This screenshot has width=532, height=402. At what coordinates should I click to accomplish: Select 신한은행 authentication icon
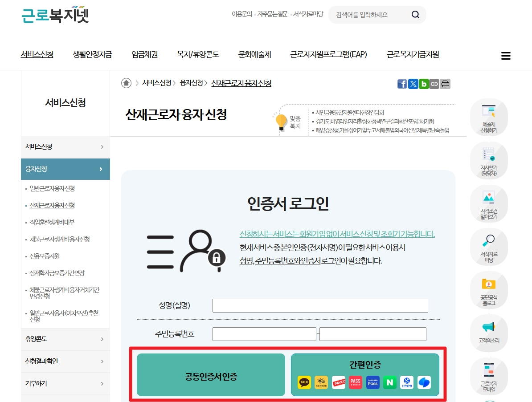[406, 382]
